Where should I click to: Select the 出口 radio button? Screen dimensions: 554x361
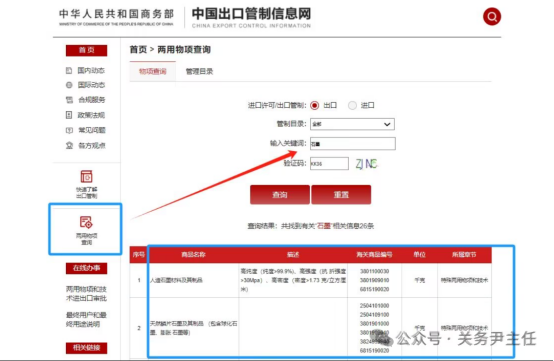coord(314,105)
